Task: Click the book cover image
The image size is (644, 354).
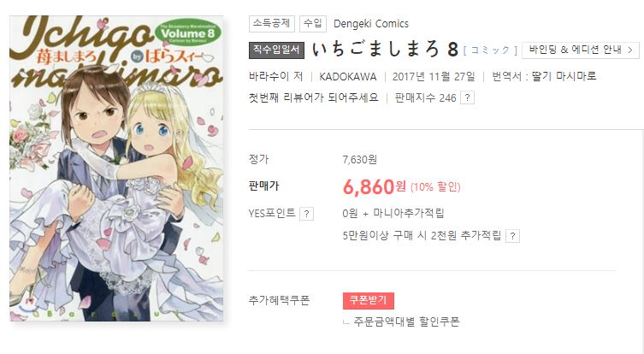Action: (x=116, y=168)
